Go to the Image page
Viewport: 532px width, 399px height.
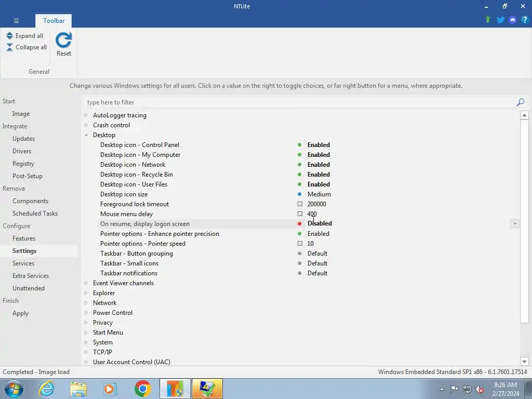(x=21, y=114)
